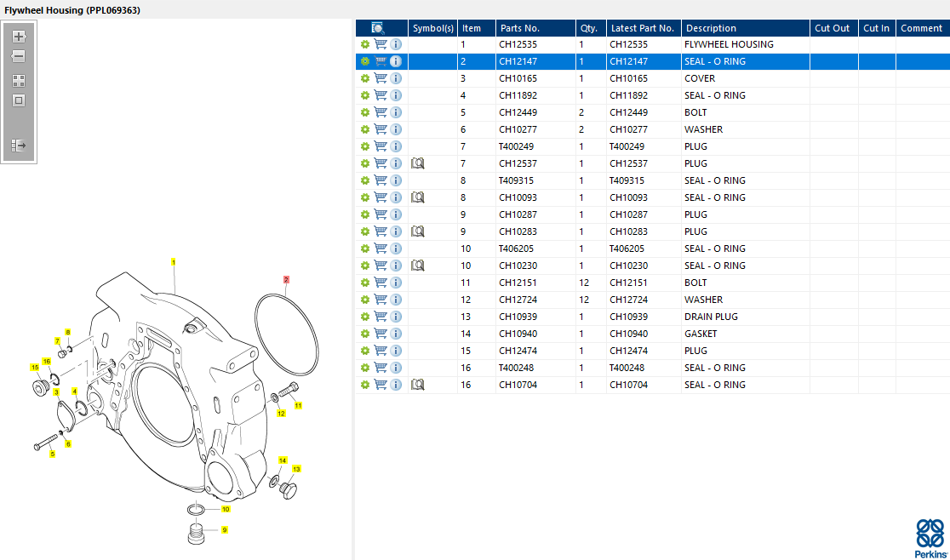Click latest part number CH10230
Screen dimensions: 950x560
click(629, 266)
